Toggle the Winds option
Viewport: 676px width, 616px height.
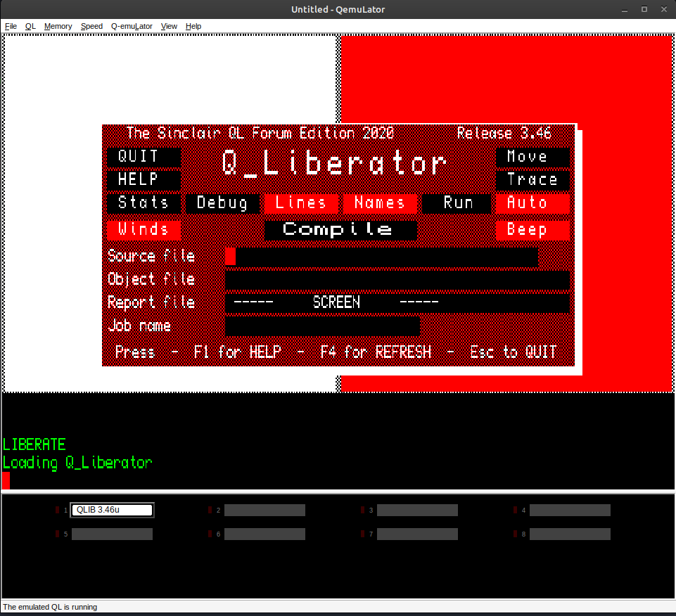click(x=144, y=230)
